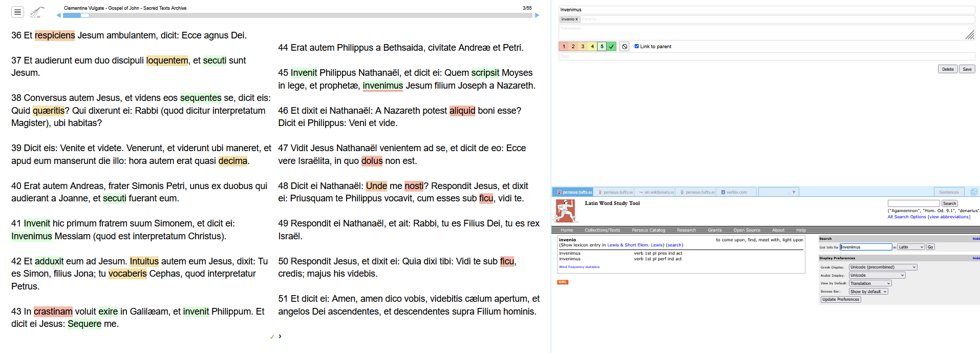Image resolution: width=980 pixels, height=353 pixels.
Task: Mark word as well-known with green checkmark
Action: pyautogui.click(x=611, y=47)
